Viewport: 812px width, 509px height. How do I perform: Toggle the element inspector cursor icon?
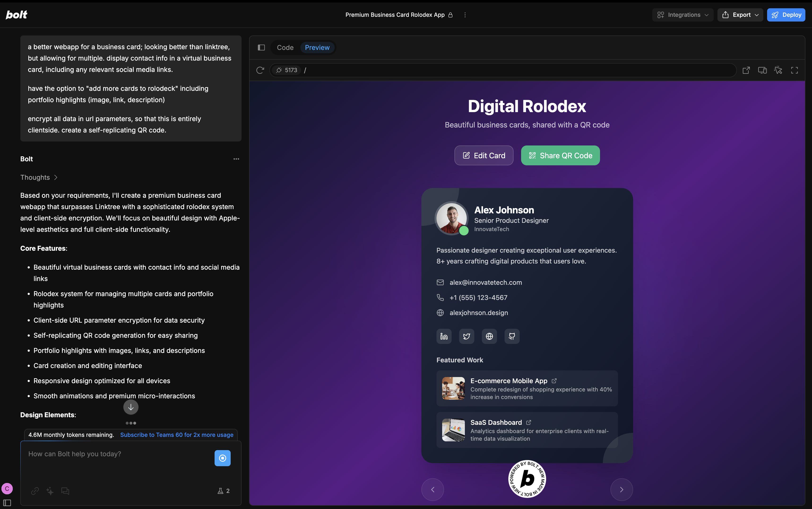click(x=778, y=70)
